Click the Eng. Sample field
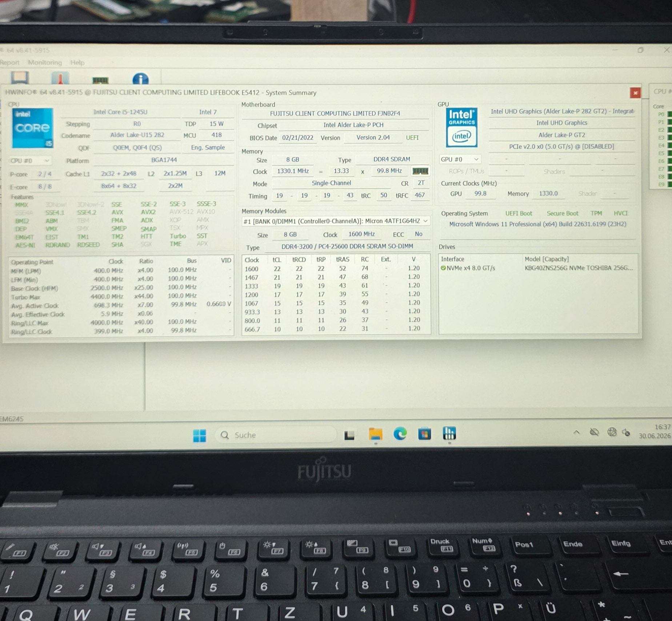Screen dimensions: 672x621 [208, 148]
